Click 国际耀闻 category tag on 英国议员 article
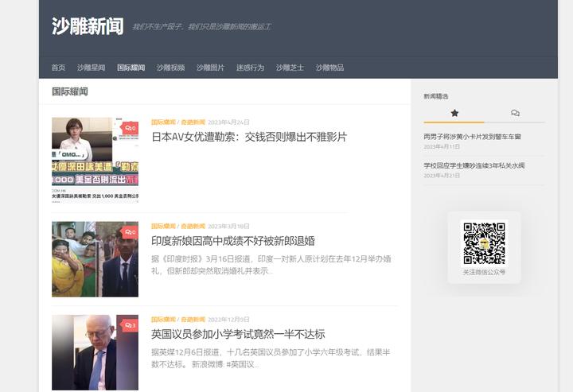The width and height of the screenshot is (573, 392). coord(163,320)
